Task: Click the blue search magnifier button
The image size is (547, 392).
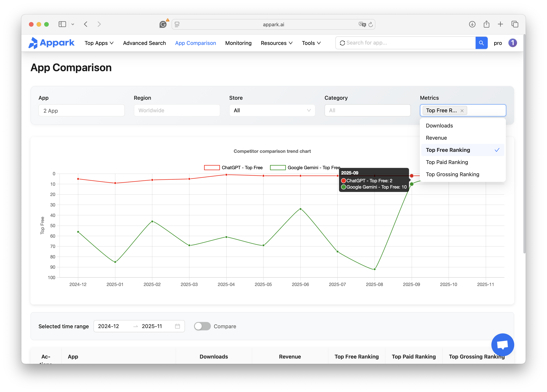Action: click(481, 43)
